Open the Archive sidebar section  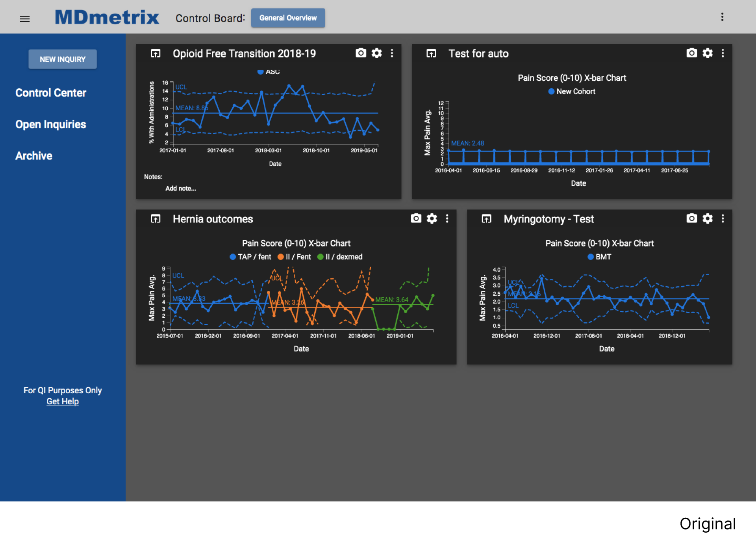click(34, 156)
